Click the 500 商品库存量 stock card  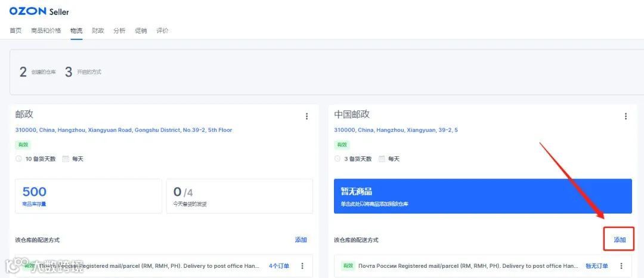(x=88, y=196)
